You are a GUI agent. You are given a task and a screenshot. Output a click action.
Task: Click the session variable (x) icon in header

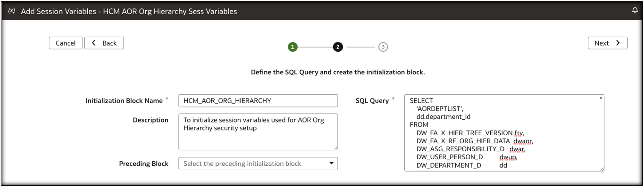[x=11, y=11]
